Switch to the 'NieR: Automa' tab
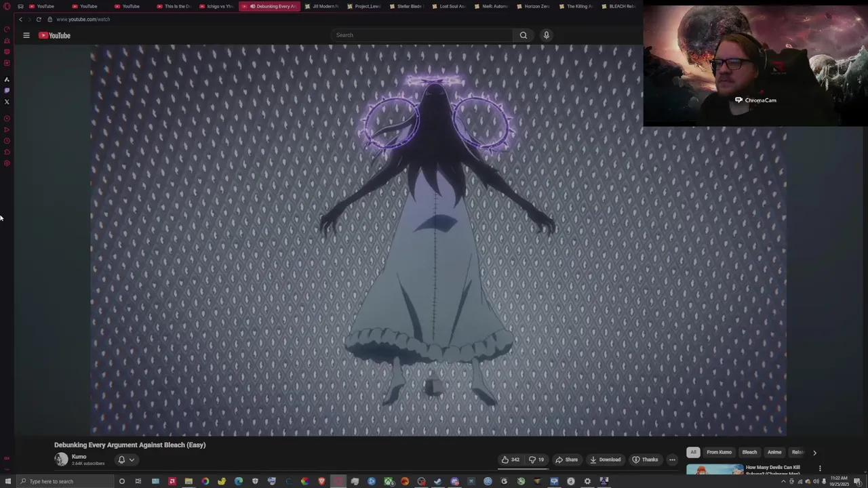The image size is (868, 488). click(x=490, y=6)
